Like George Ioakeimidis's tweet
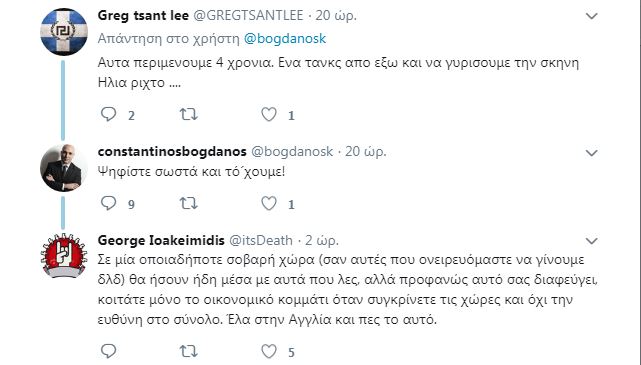This screenshot has width=641, height=365. click(269, 351)
